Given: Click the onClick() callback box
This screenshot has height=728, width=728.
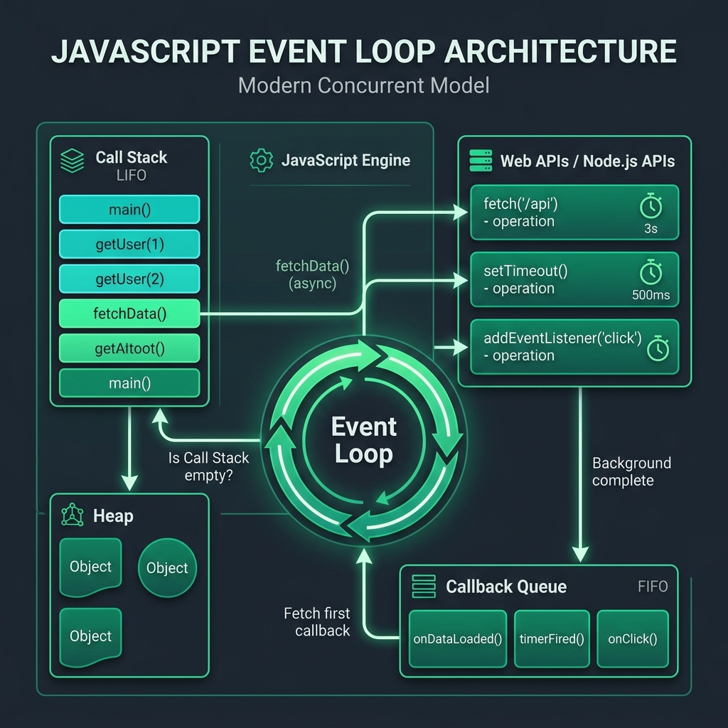Looking at the screenshot, I should tap(633, 639).
